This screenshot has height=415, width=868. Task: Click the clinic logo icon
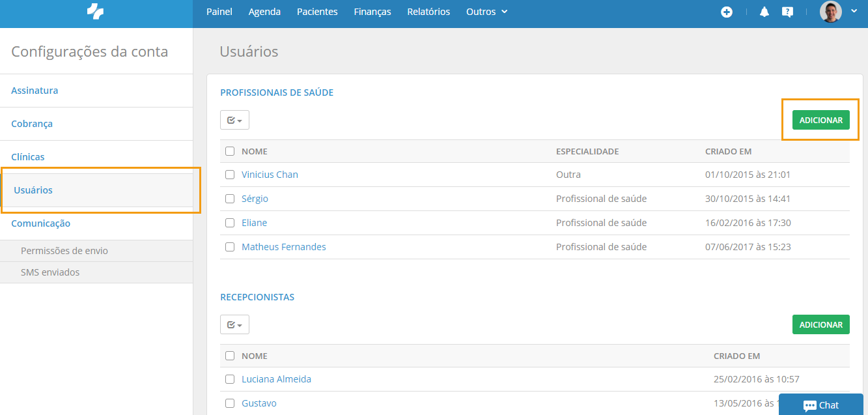[x=96, y=11]
